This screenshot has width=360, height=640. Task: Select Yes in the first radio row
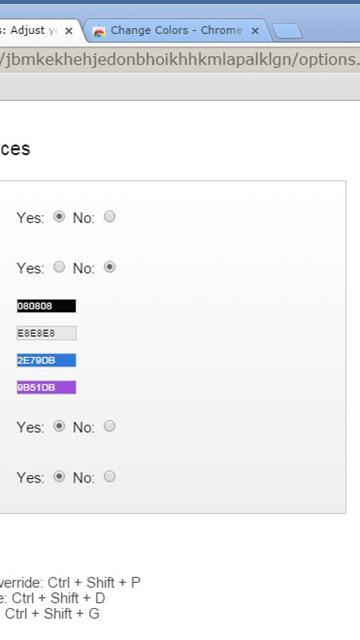[59, 217]
